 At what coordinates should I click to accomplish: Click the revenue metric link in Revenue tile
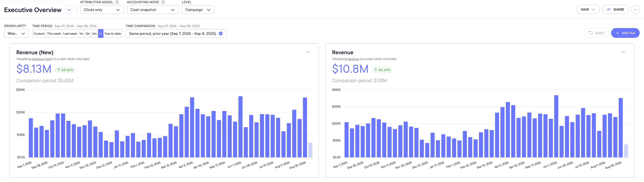353,59
